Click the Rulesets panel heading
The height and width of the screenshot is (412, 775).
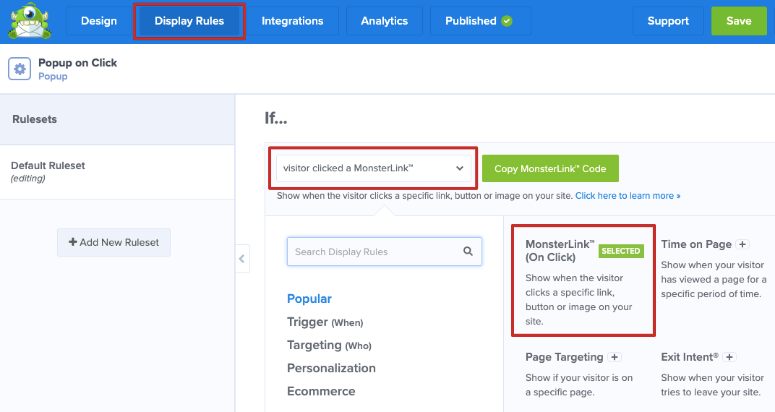pos(35,119)
